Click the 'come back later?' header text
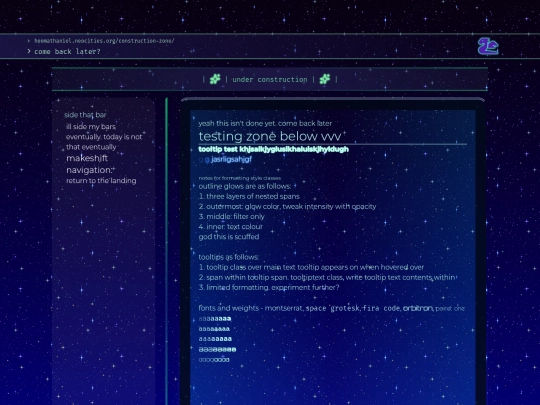Screen dimensions: 540x405 (x=68, y=52)
